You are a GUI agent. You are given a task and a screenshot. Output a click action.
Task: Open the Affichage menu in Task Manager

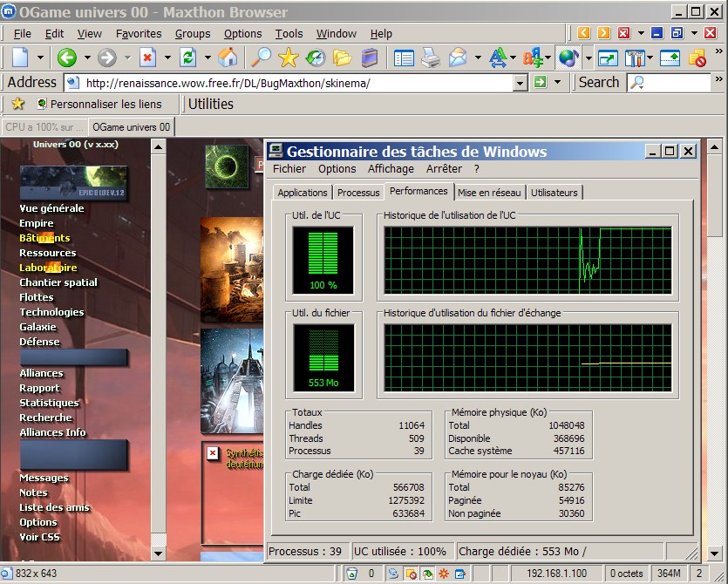pyautogui.click(x=391, y=168)
